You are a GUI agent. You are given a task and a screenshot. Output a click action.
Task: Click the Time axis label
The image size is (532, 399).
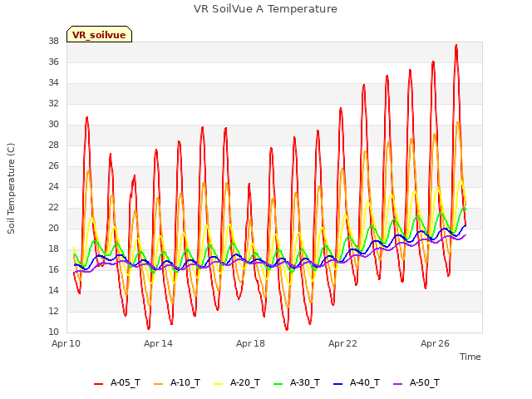pos(470,357)
